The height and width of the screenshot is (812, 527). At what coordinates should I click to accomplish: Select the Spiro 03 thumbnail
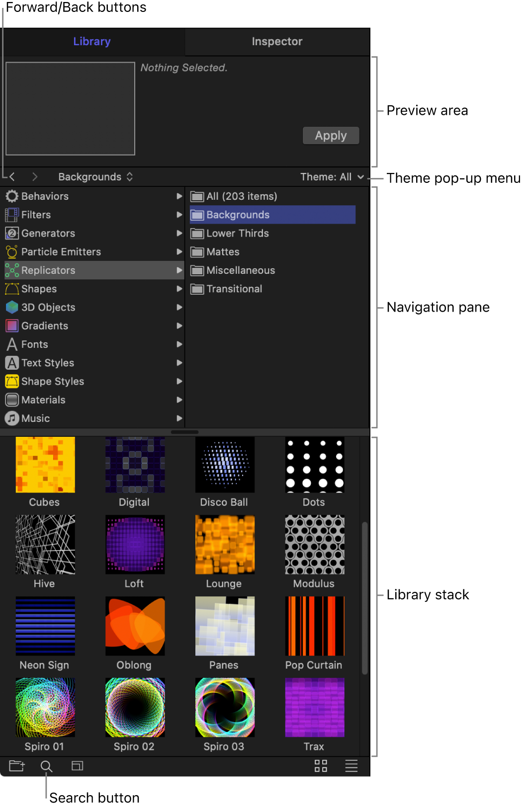[x=225, y=708]
